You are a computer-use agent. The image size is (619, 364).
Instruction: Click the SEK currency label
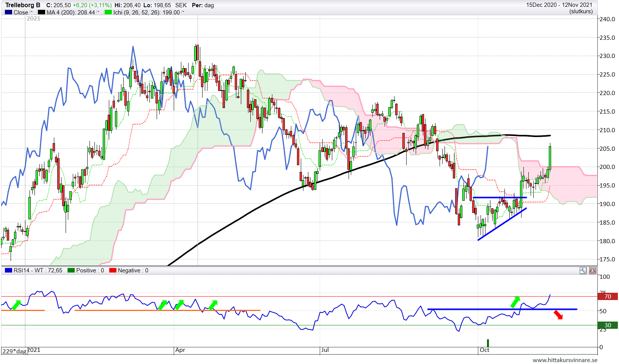pos(181,5)
